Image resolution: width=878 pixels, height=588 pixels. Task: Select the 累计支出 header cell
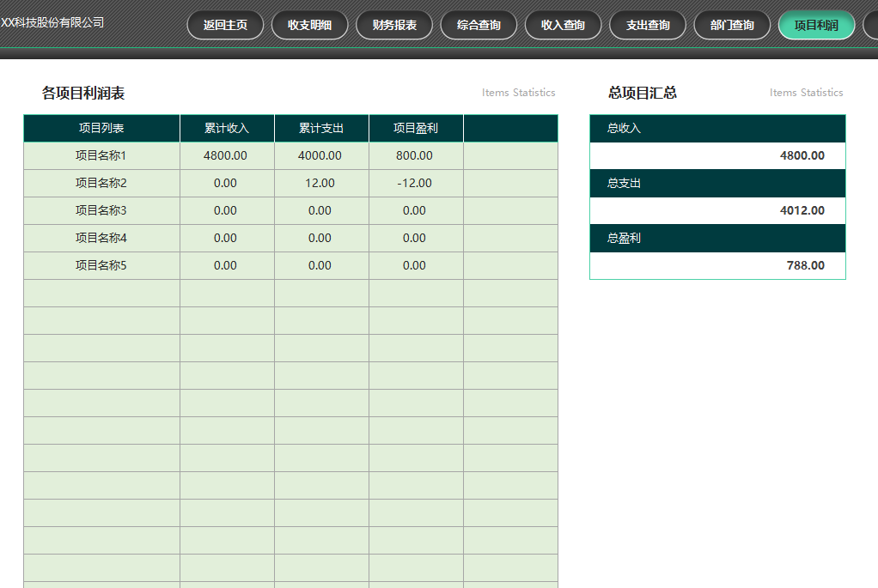click(x=321, y=129)
